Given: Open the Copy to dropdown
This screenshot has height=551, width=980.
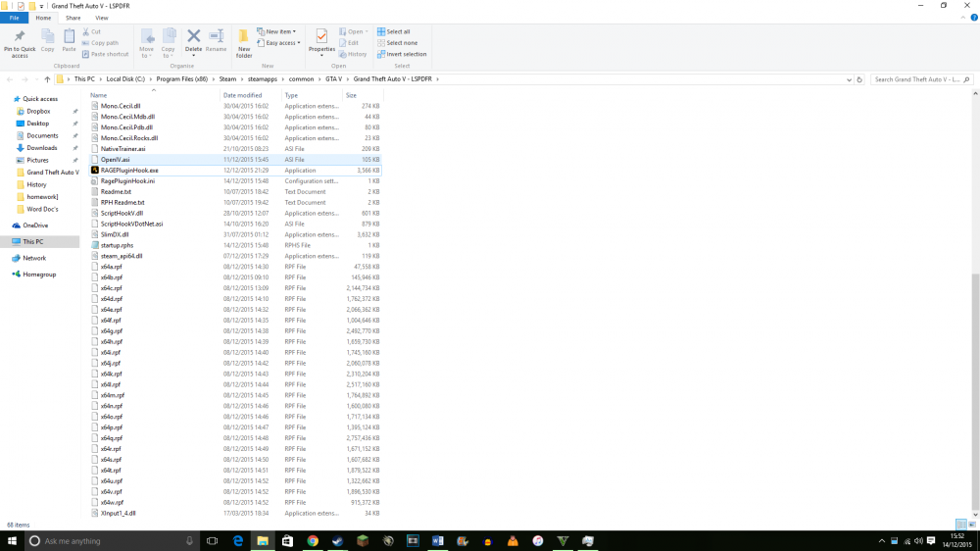Looking at the screenshot, I should 169,44.
